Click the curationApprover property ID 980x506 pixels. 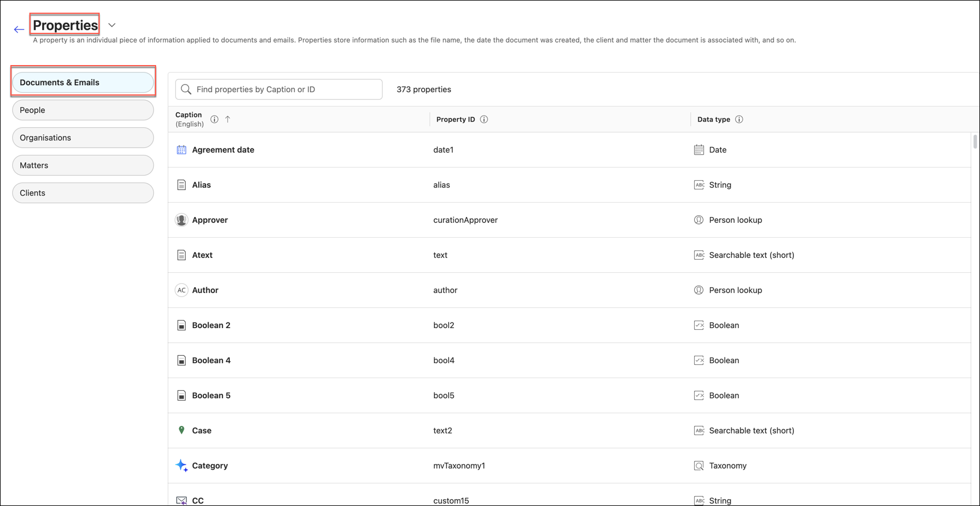pyautogui.click(x=466, y=220)
